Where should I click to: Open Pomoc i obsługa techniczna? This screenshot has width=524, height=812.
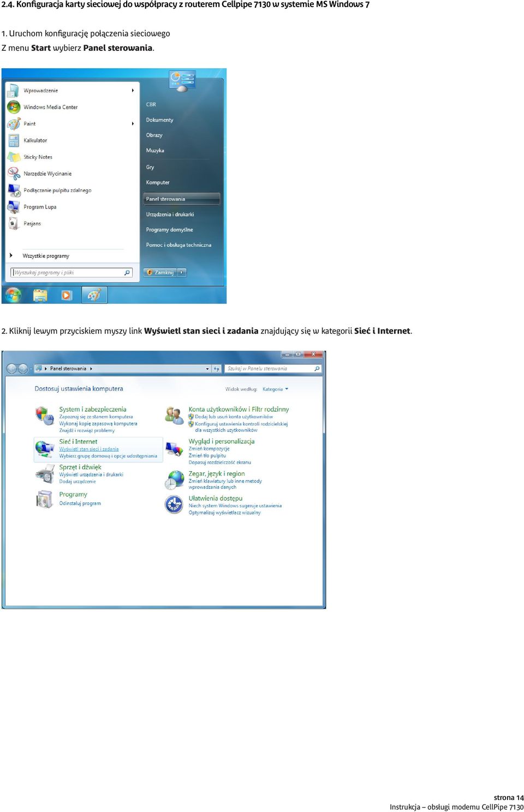[178, 245]
